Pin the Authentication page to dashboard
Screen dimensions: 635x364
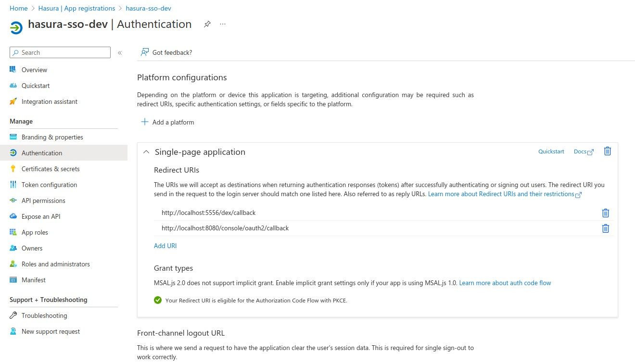(207, 24)
